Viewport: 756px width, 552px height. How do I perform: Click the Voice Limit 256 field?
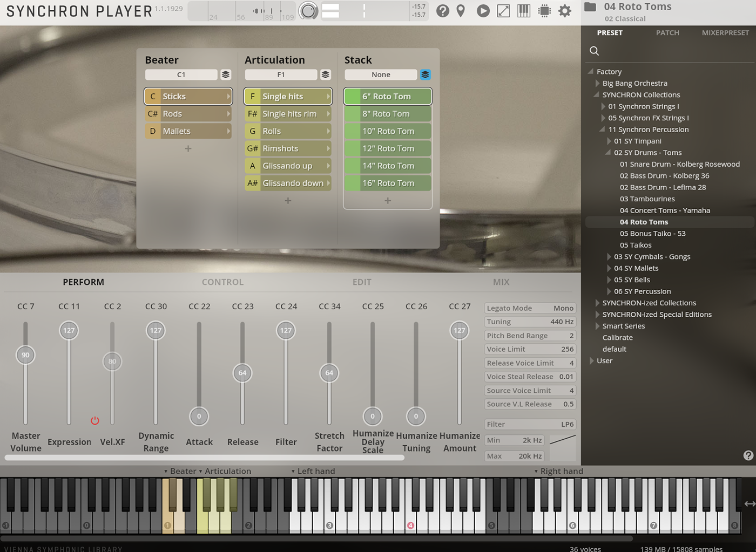530,349
